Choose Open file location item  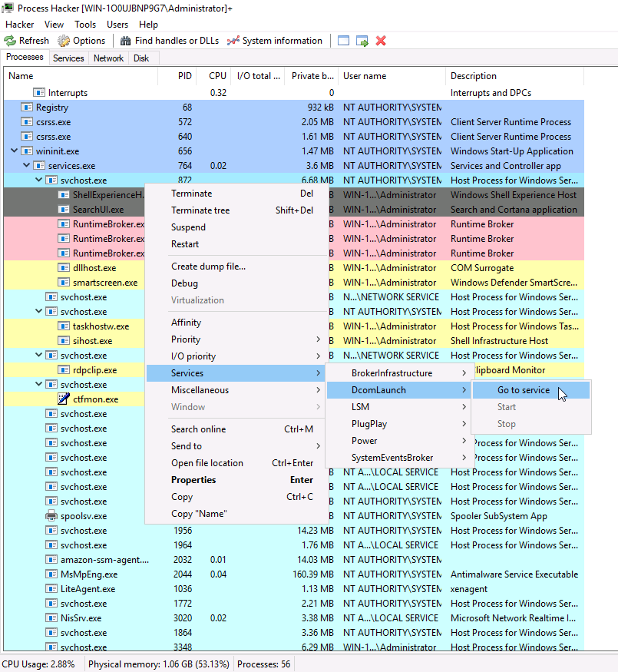(236, 463)
